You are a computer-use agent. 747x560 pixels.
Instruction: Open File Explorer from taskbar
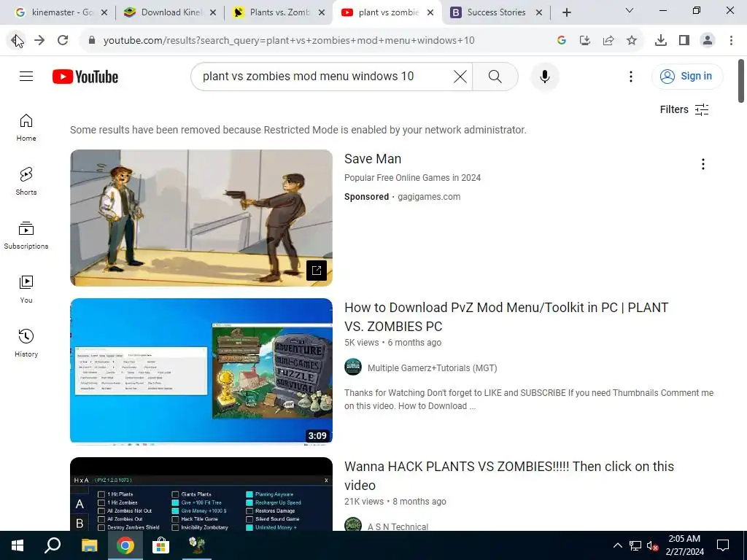click(x=89, y=545)
